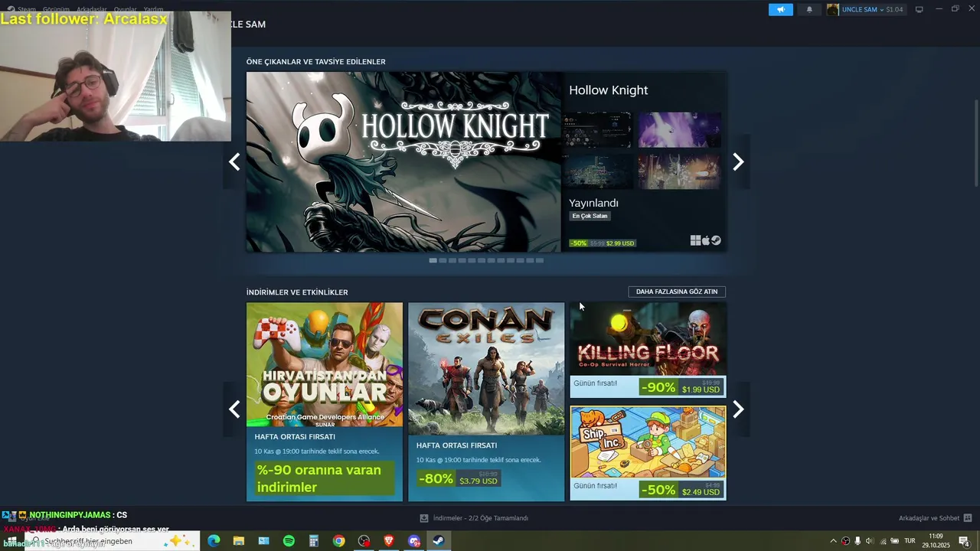Open the Windows notification center icon
Screen dimensions: 980x551
[x=964, y=541]
